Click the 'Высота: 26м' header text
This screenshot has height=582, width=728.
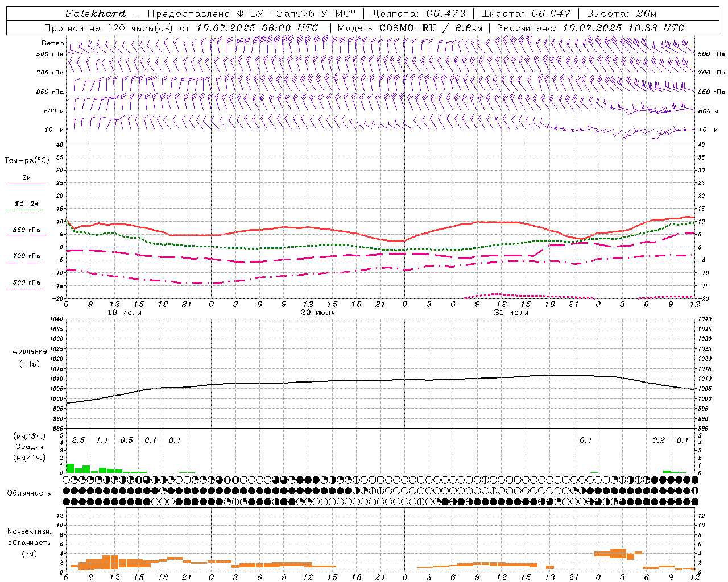click(x=621, y=14)
